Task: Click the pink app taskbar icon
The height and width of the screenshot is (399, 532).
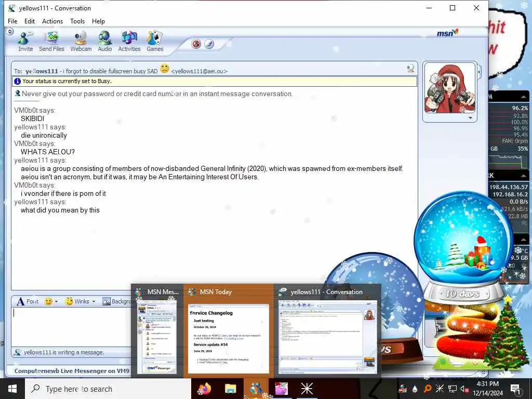Action: pyautogui.click(x=281, y=389)
